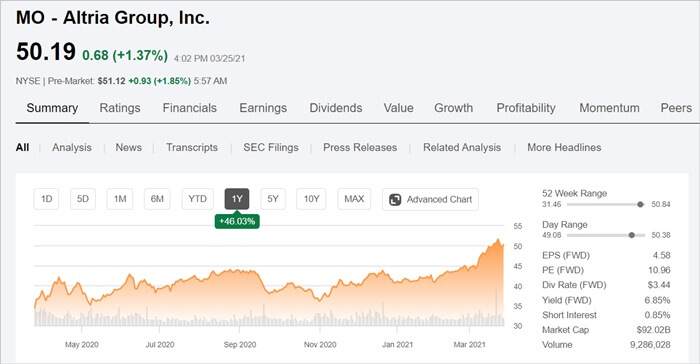Select the 5D chart range
The width and height of the screenshot is (700, 364).
[x=83, y=199]
